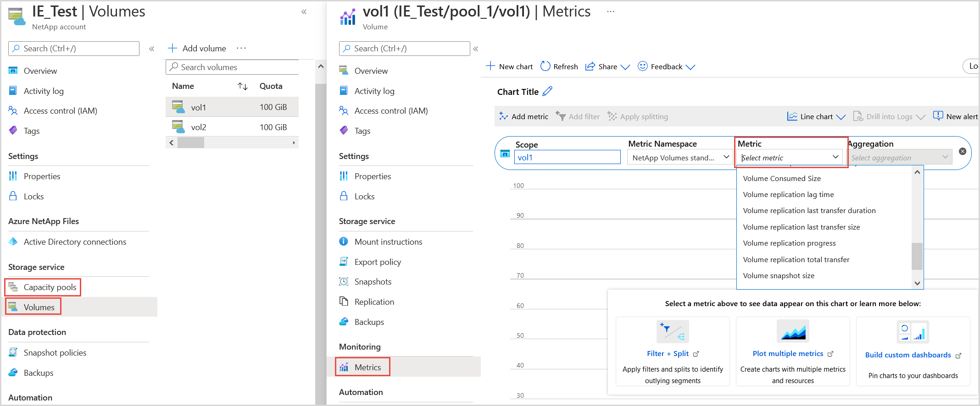Click the Refresh icon in the toolbar

[x=545, y=66]
